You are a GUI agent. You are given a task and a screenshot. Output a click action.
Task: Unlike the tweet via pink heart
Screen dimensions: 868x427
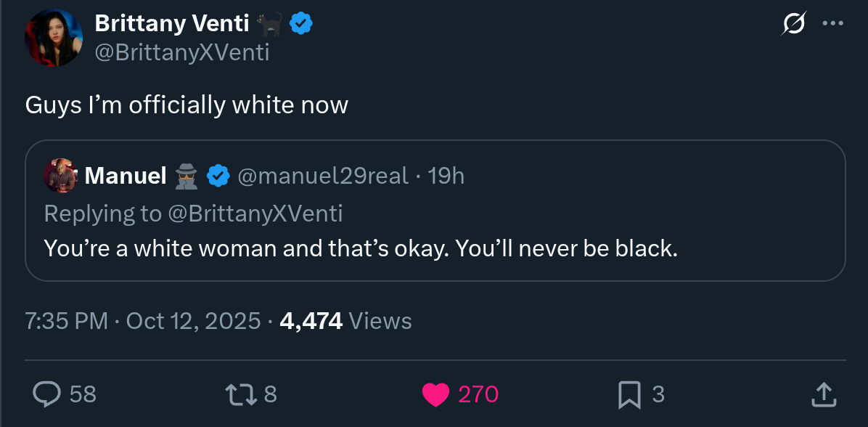[x=435, y=395]
